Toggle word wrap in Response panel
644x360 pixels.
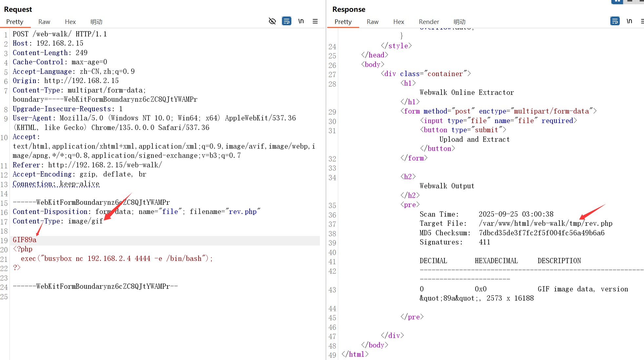tap(615, 21)
